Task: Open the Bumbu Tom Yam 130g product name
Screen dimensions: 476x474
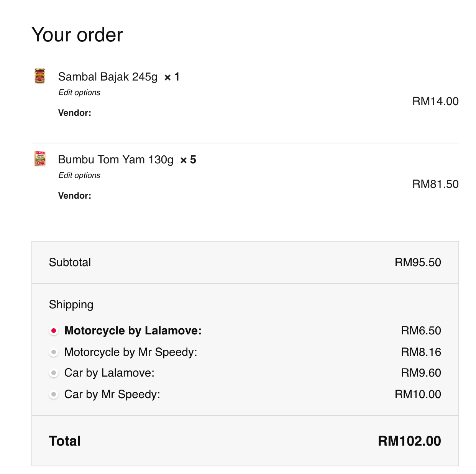Action: pos(116,160)
